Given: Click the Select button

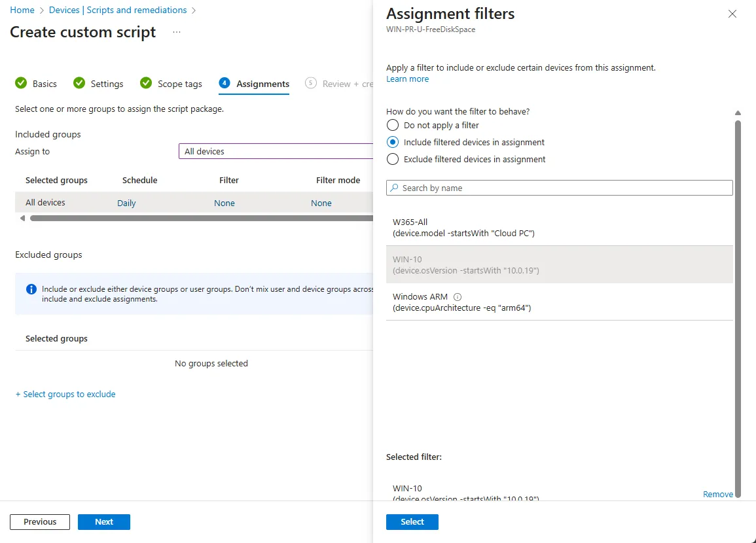Looking at the screenshot, I should point(412,522).
